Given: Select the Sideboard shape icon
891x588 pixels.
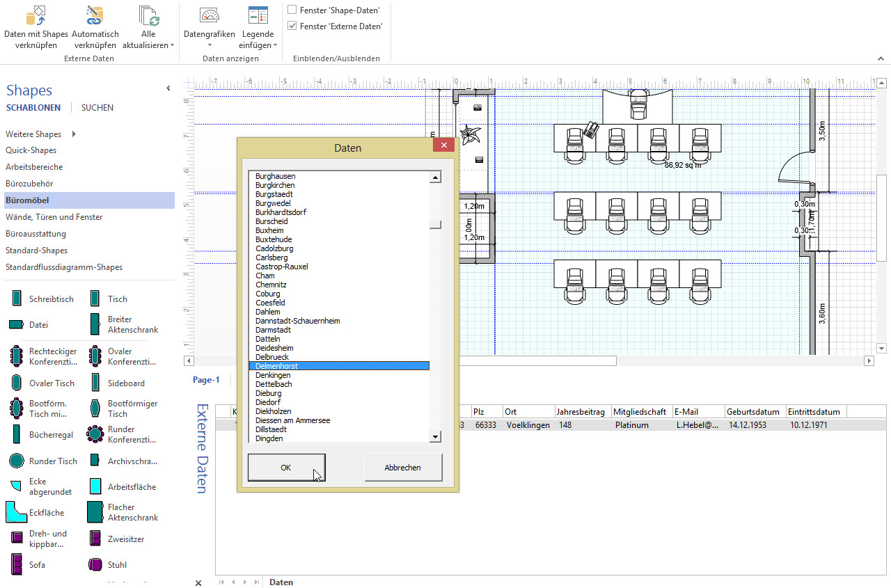Looking at the screenshot, I should 95,383.
